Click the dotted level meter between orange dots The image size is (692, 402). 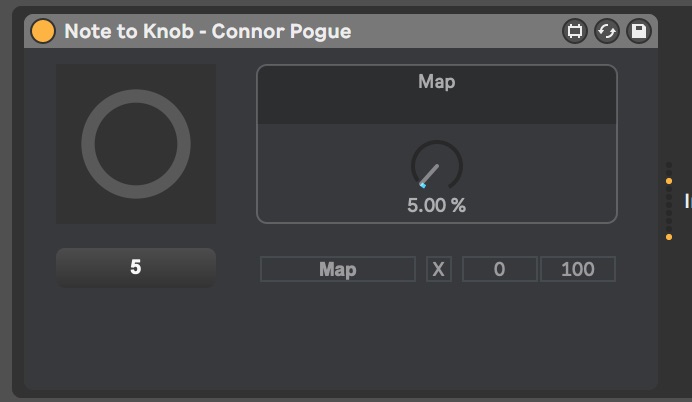(x=669, y=209)
